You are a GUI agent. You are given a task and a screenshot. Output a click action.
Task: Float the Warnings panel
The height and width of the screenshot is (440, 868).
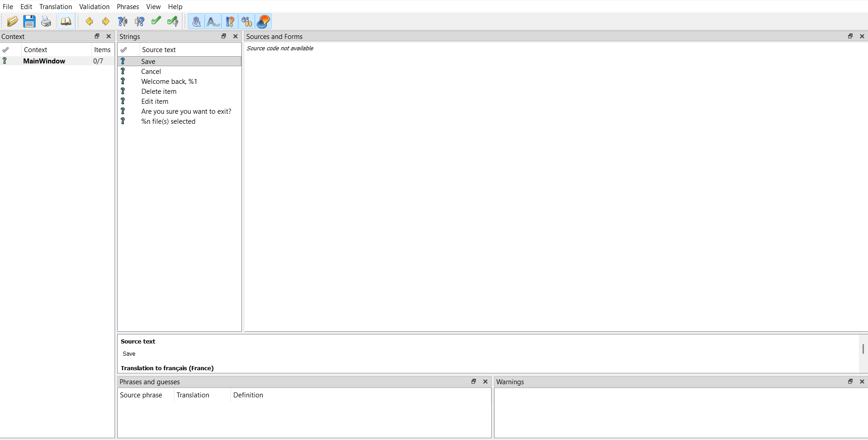coord(850,382)
